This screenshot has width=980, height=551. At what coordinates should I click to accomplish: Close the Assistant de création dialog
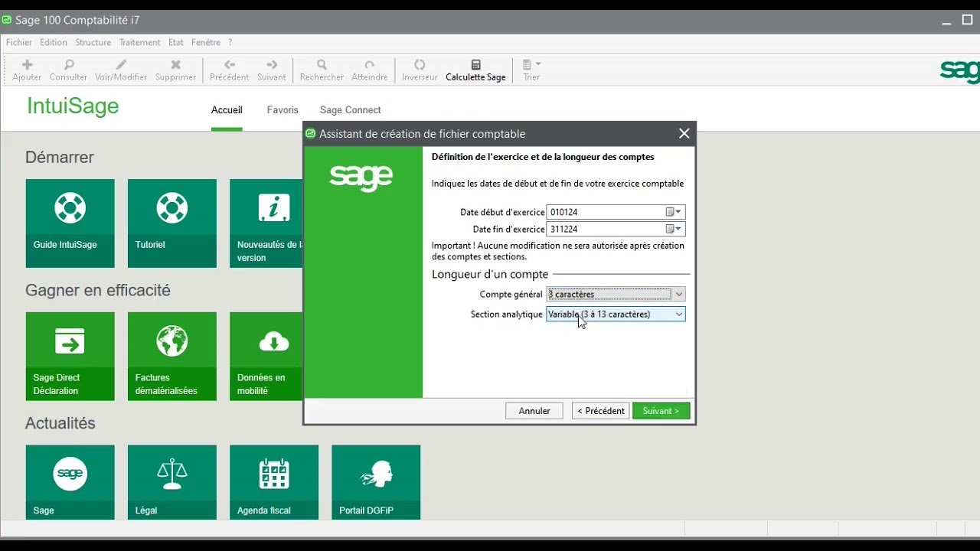(684, 134)
